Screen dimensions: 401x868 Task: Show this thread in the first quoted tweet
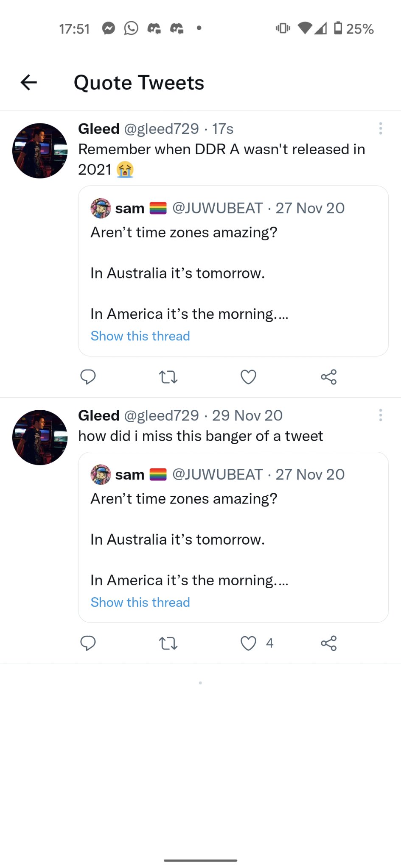click(x=140, y=336)
